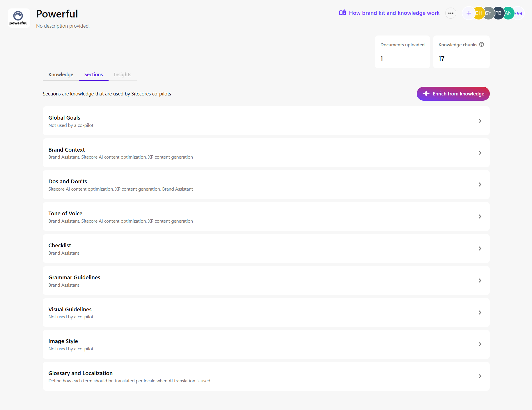Expand the Dos and Don'ts chevron
The image size is (532, 410).
click(480, 184)
